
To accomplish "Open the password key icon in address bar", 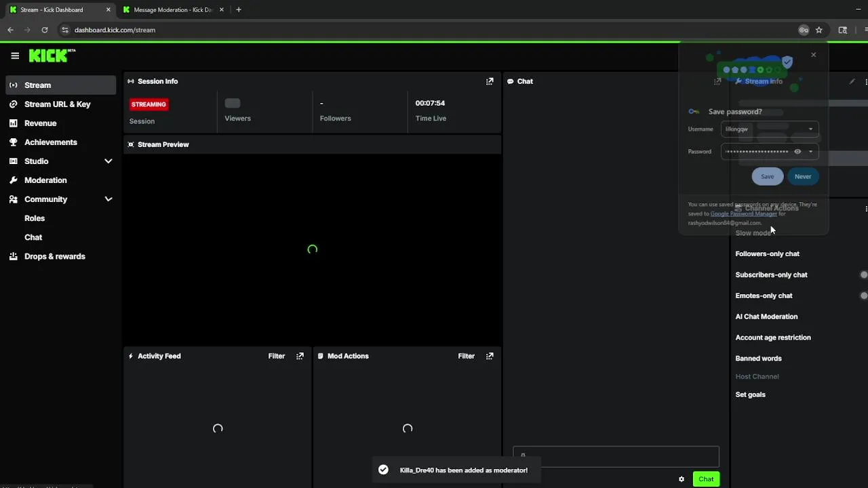I will [x=804, y=30].
